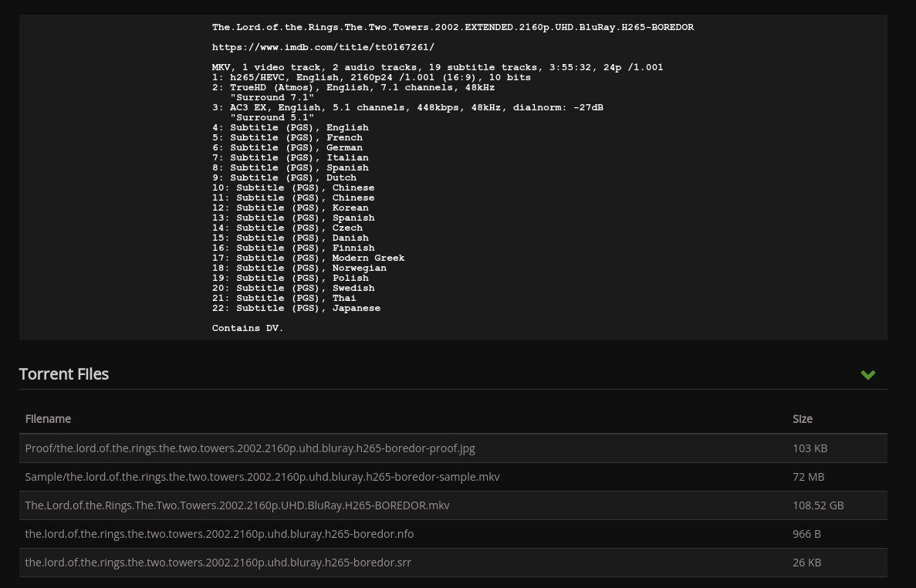Click subtitle track 7 Italian line

[290, 157]
